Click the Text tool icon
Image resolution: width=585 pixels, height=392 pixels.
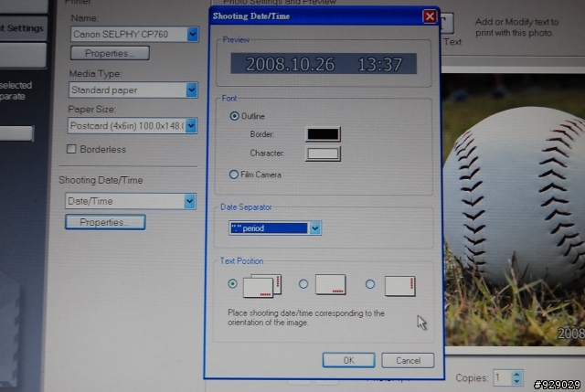click(x=447, y=24)
